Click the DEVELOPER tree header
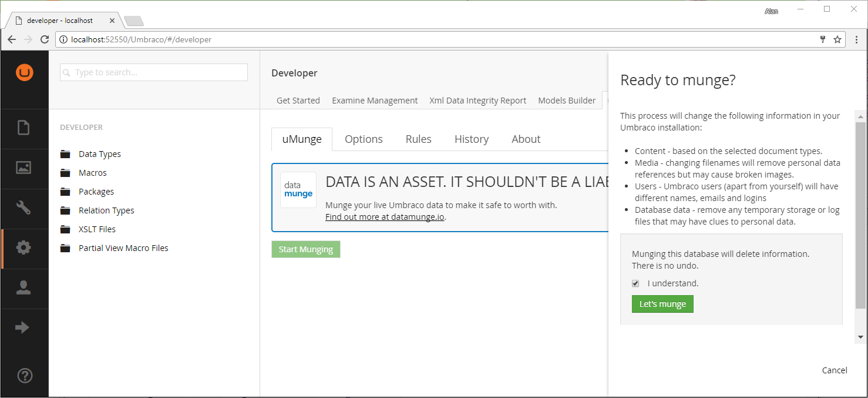This screenshot has width=868, height=398. click(81, 127)
